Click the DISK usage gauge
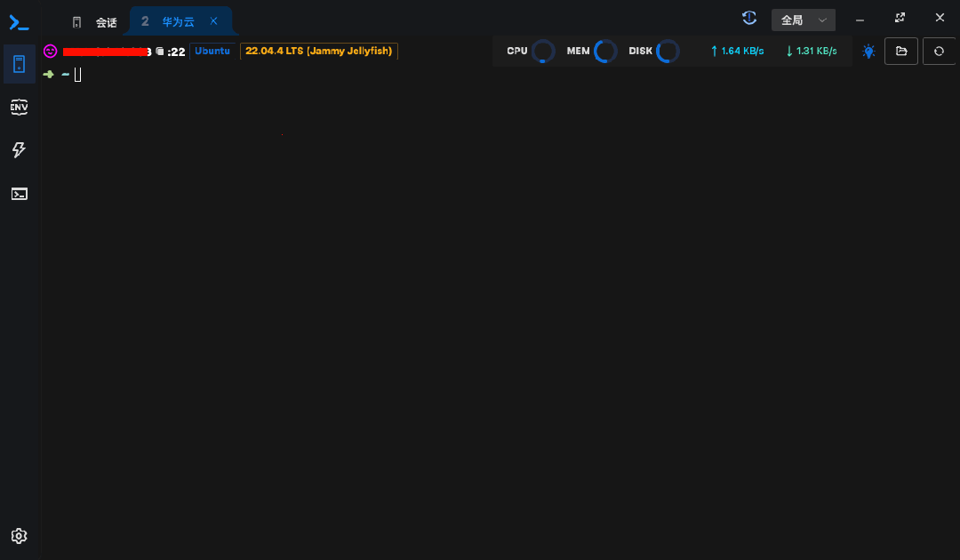Viewport: 960px width, 560px height. [x=668, y=52]
